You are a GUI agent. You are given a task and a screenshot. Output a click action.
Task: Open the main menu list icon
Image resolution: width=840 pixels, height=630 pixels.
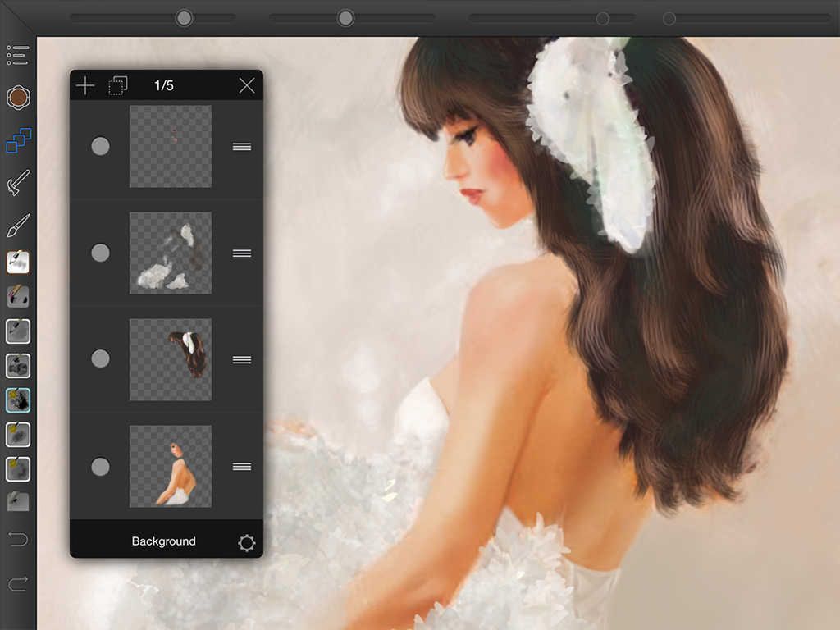point(18,55)
